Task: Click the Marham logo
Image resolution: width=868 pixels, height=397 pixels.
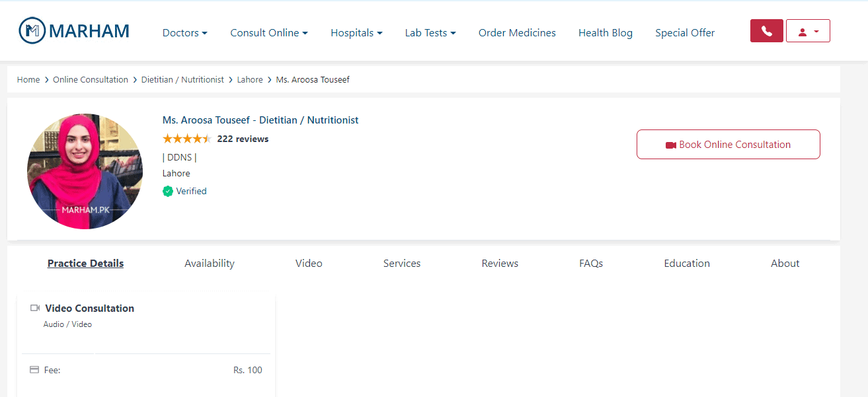Action: coord(74,30)
